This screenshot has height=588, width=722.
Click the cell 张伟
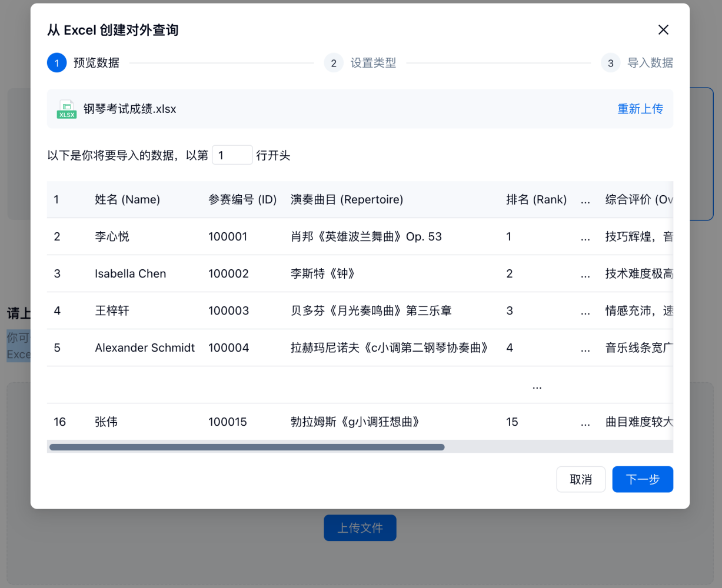[x=107, y=422]
